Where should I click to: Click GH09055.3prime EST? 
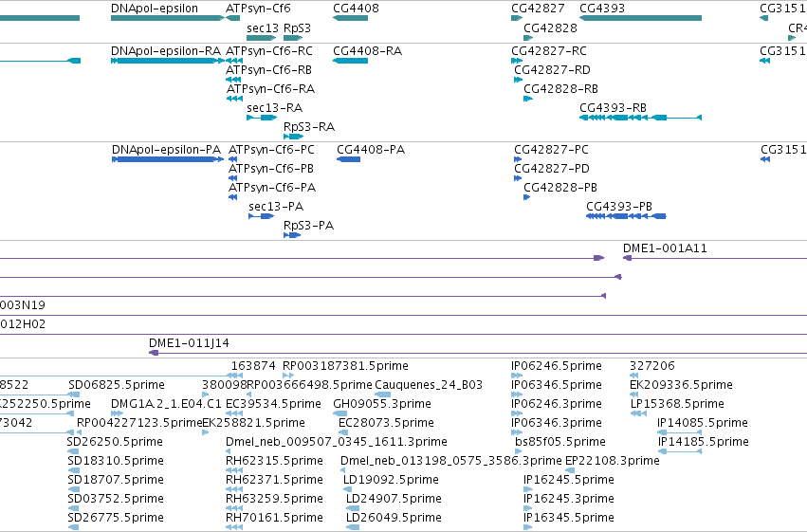click(x=339, y=413)
